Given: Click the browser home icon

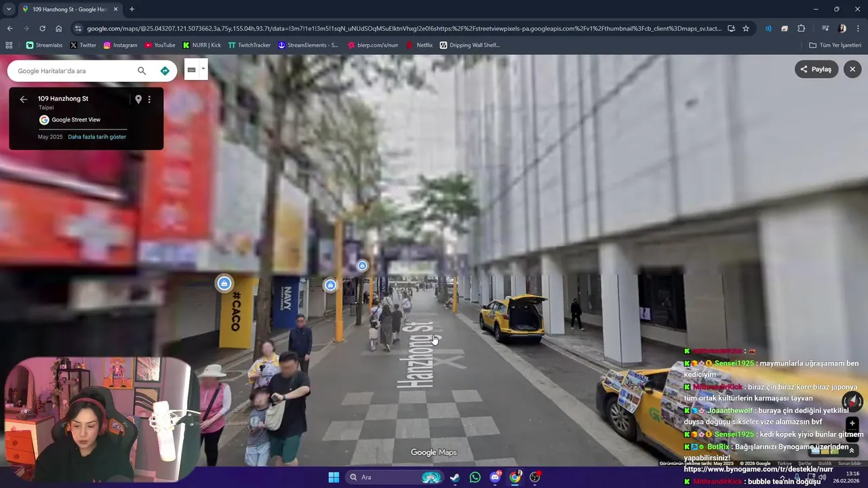Looking at the screenshot, I should point(58,28).
